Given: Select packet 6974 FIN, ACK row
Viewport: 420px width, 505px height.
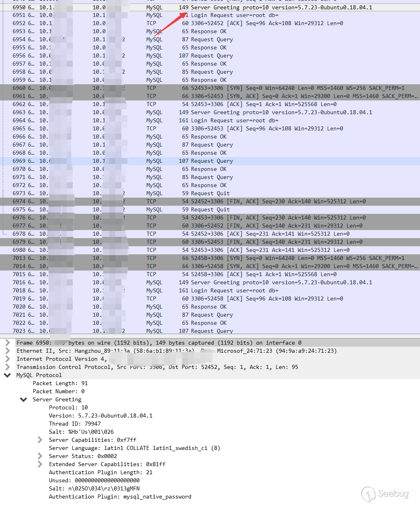Looking at the screenshot, I should click(210, 202).
